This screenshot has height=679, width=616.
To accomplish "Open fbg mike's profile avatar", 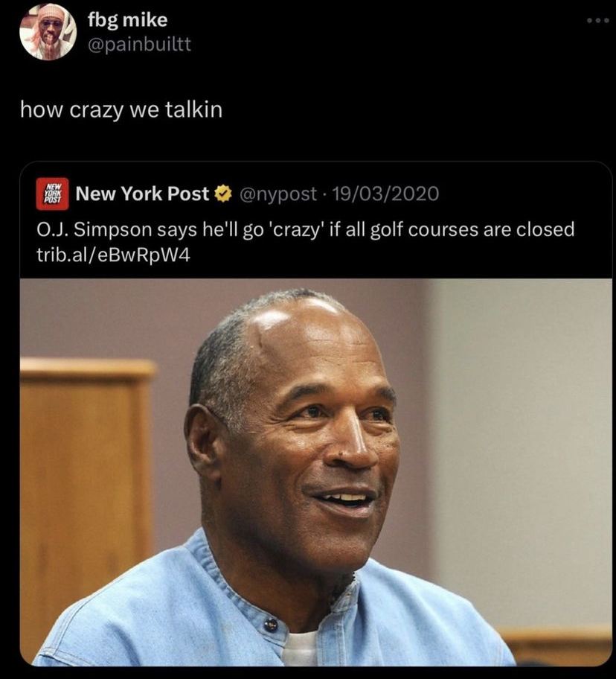I will pyautogui.click(x=48, y=31).
